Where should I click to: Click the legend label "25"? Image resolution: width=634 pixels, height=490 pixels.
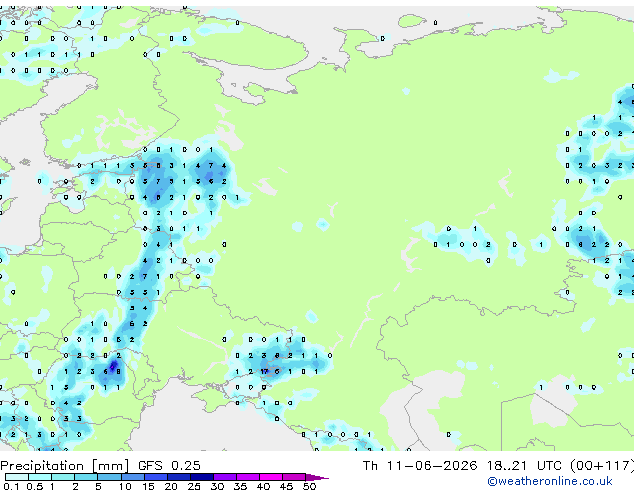(194, 486)
